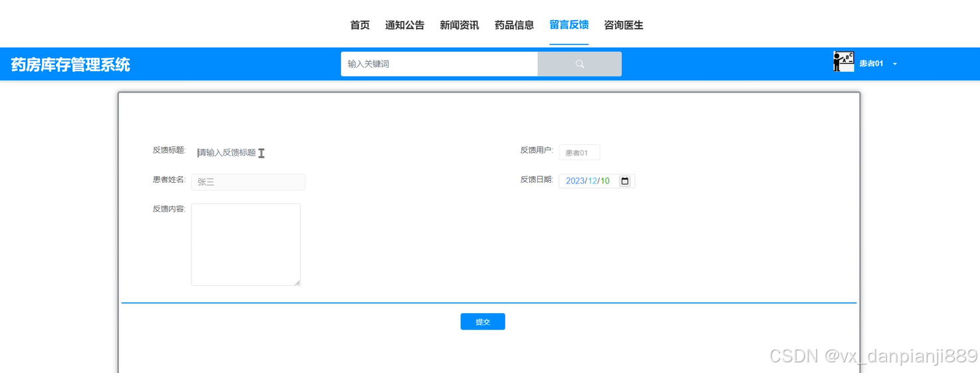Click the 反馈内容 label
980x373 pixels.
169,209
